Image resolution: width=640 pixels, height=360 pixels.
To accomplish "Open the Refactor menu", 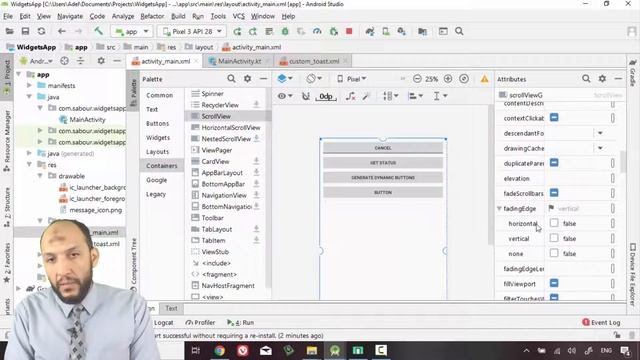I will point(152,16).
